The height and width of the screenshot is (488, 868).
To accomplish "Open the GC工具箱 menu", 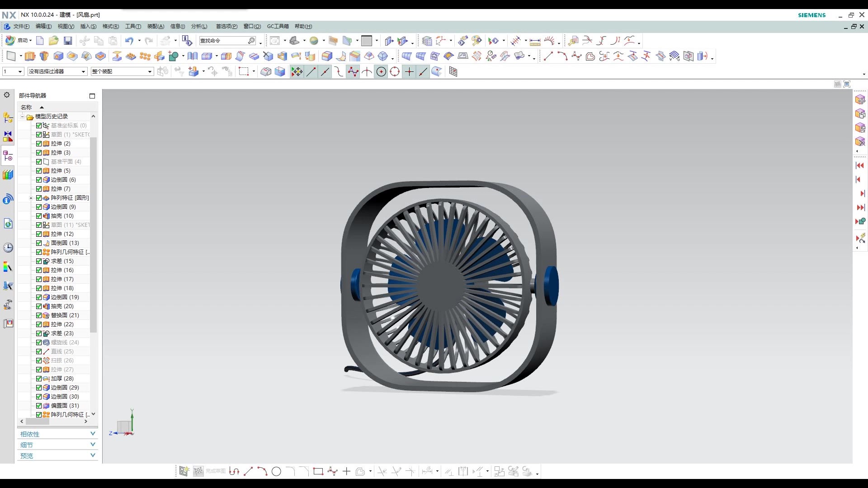I will (x=278, y=26).
